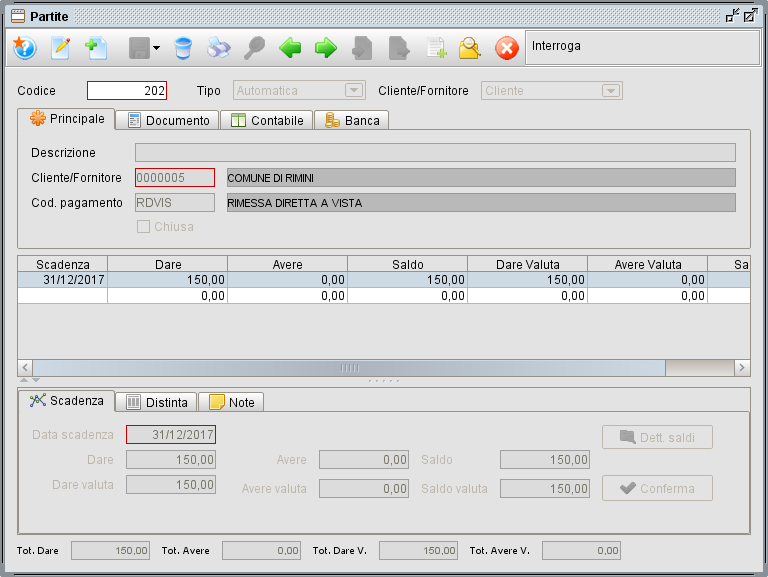This screenshot has height=577, width=768.
Task: Add a new record with green plus
Action: [96, 48]
